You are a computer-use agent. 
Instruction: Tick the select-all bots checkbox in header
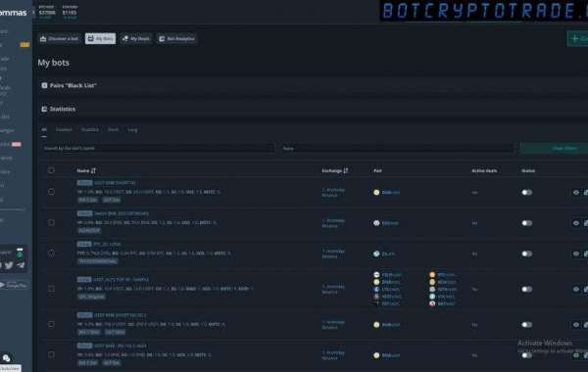pos(51,170)
